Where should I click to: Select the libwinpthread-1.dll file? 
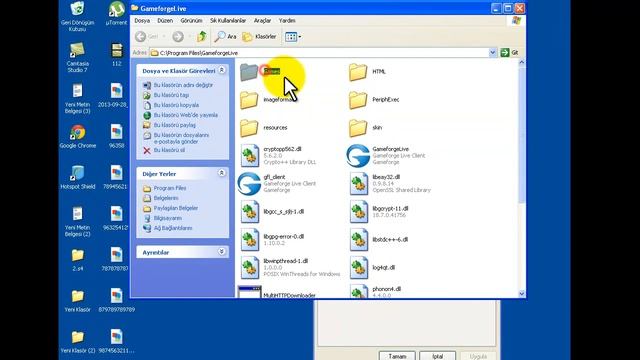point(290,267)
